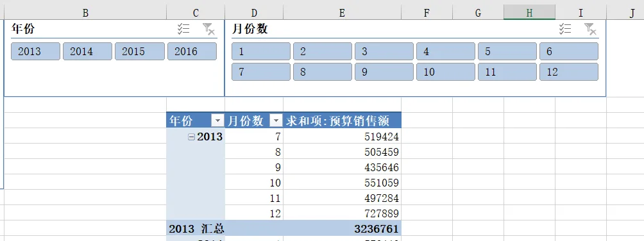Click the 年份 slicer title
644x241 pixels.
point(23,29)
